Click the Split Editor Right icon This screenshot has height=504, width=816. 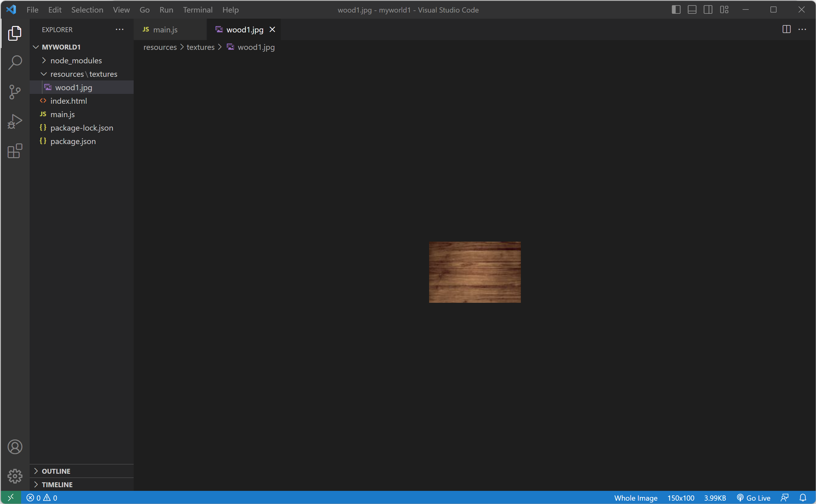pyautogui.click(x=786, y=29)
